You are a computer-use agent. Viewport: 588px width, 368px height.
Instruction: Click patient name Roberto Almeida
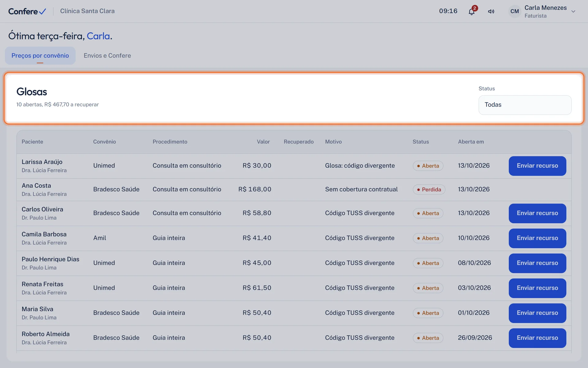tap(46, 334)
